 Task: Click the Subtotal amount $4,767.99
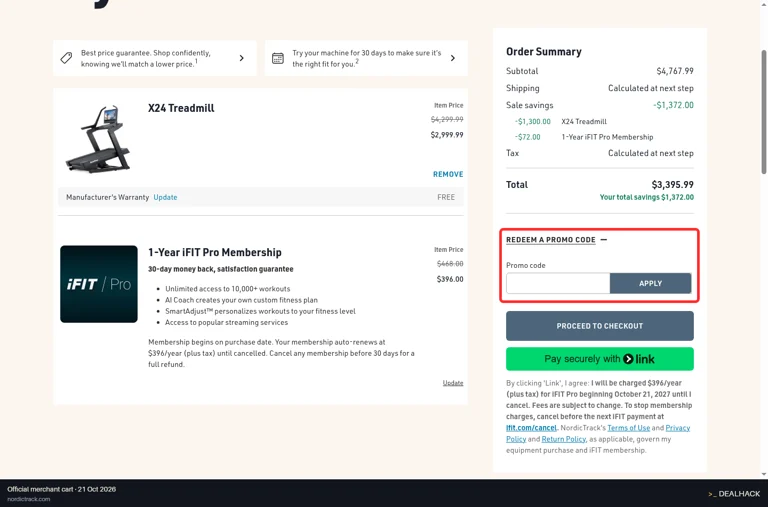[x=675, y=71]
